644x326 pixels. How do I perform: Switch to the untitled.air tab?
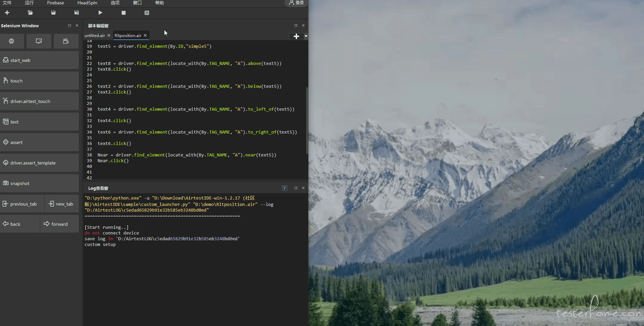point(95,36)
